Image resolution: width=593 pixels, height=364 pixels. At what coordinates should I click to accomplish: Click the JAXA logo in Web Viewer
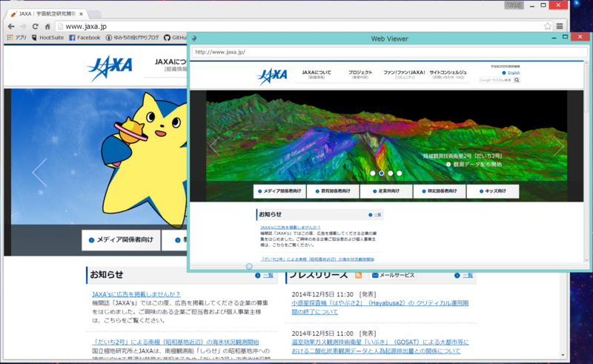point(272,76)
